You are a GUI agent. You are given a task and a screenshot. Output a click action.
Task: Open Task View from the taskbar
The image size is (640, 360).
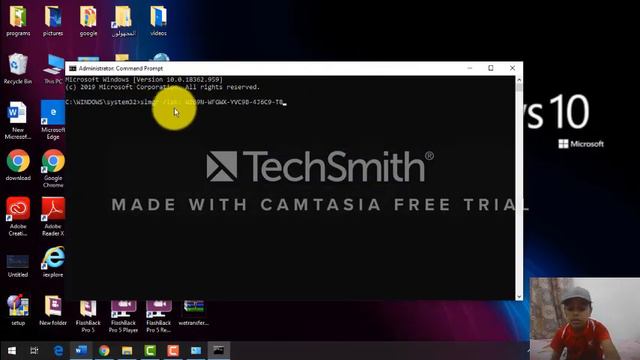tap(34, 351)
